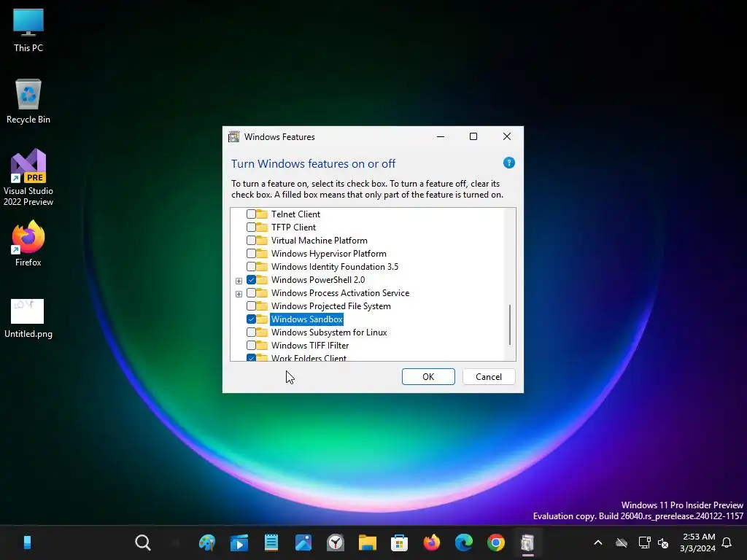
Task: Expand Windows Process Activation Service node
Action: tap(239, 294)
